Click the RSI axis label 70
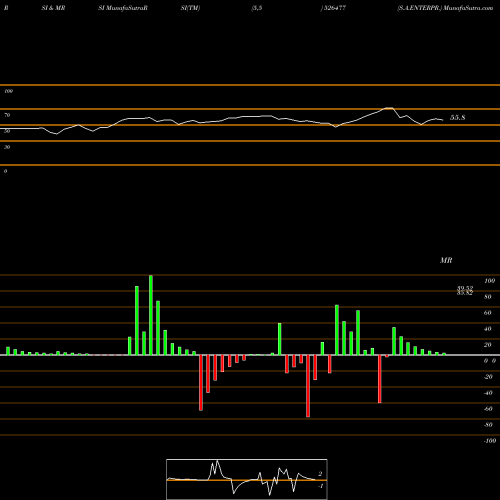The height and width of the screenshot is (500, 500). point(7,115)
